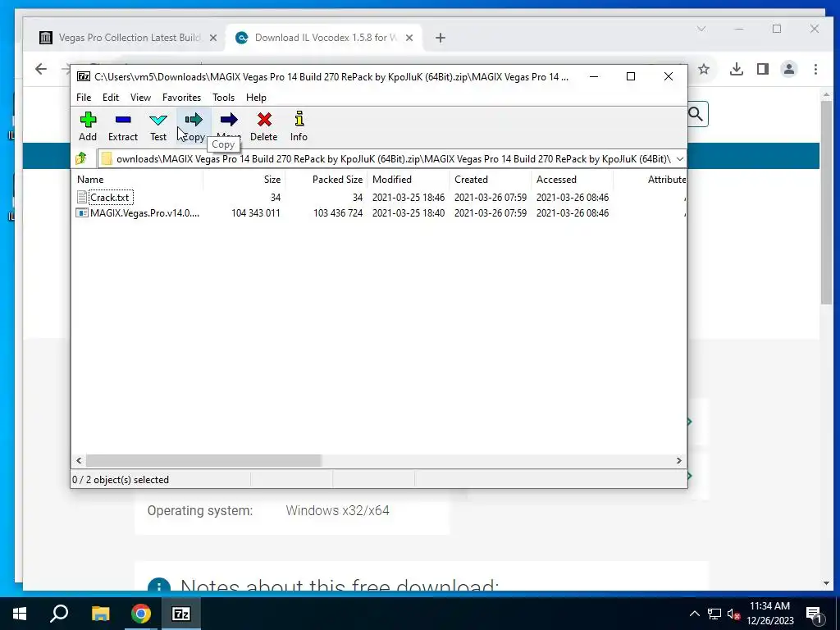Screen dimensions: 840x630
Task: Click 7-Zip taskbar button
Action: (x=181, y=614)
